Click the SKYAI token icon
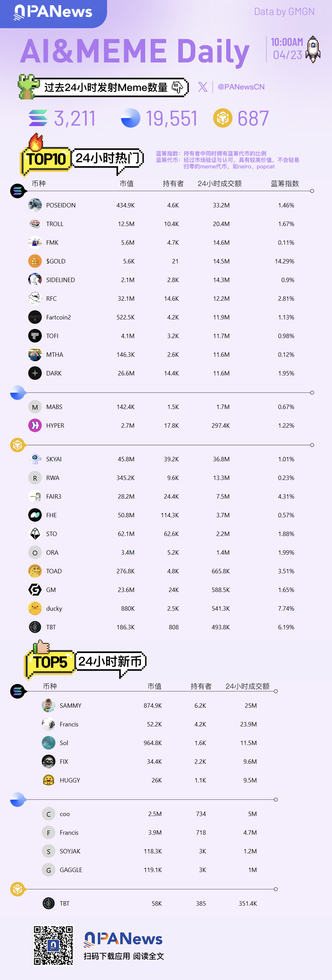 point(35,459)
